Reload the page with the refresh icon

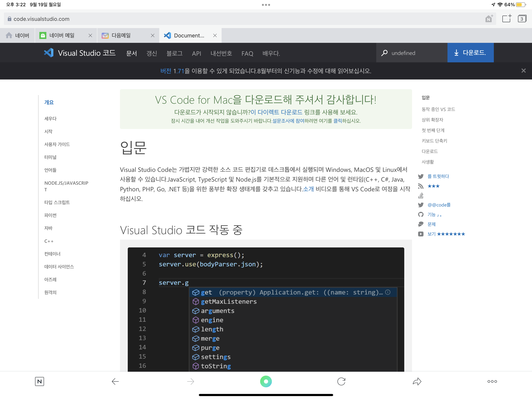click(x=341, y=381)
